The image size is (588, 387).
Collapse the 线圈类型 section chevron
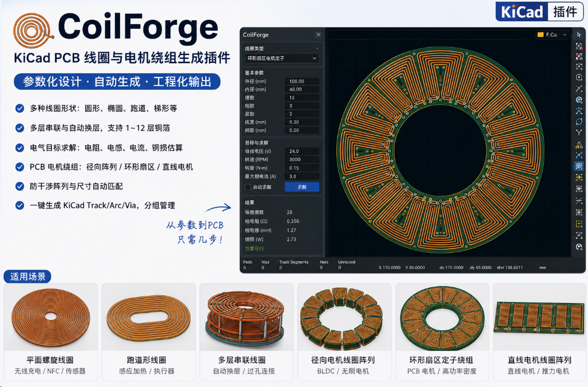pyautogui.click(x=317, y=49)
